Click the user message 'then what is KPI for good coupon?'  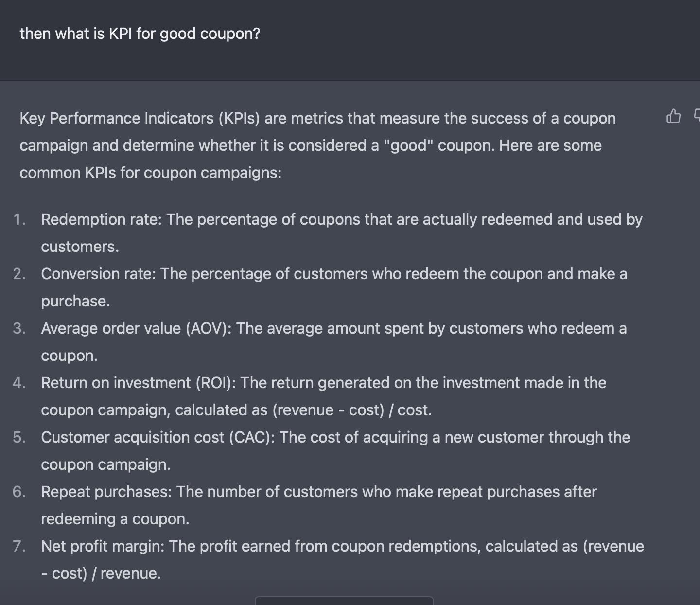[x=140, y=34]
